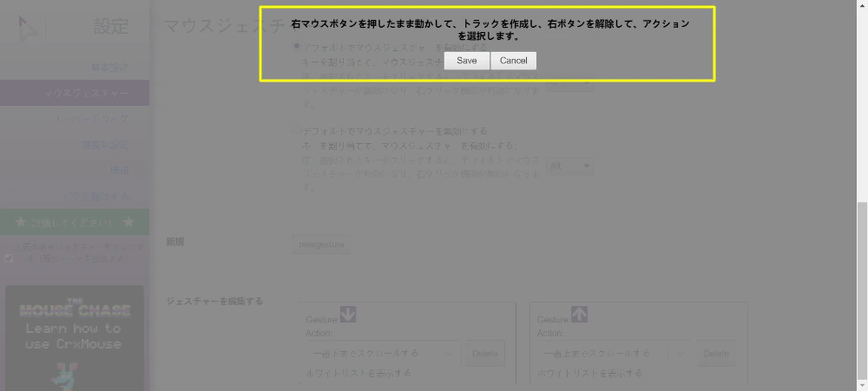
Task: Click the Cancel button in the dialog
Action: (513, 61)
